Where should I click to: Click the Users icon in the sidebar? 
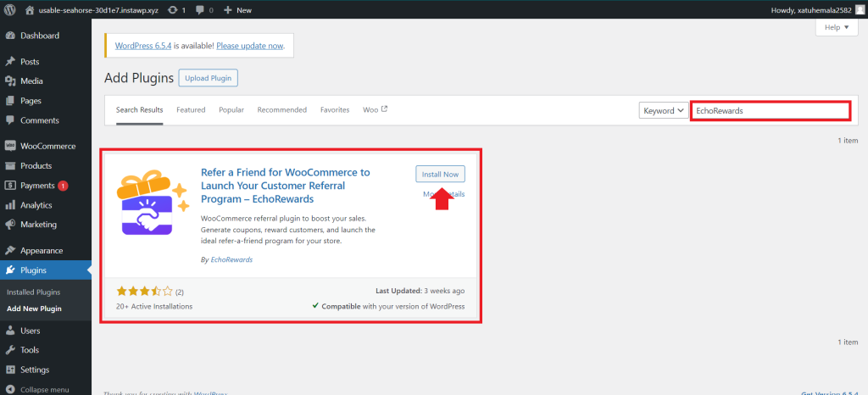10,331
